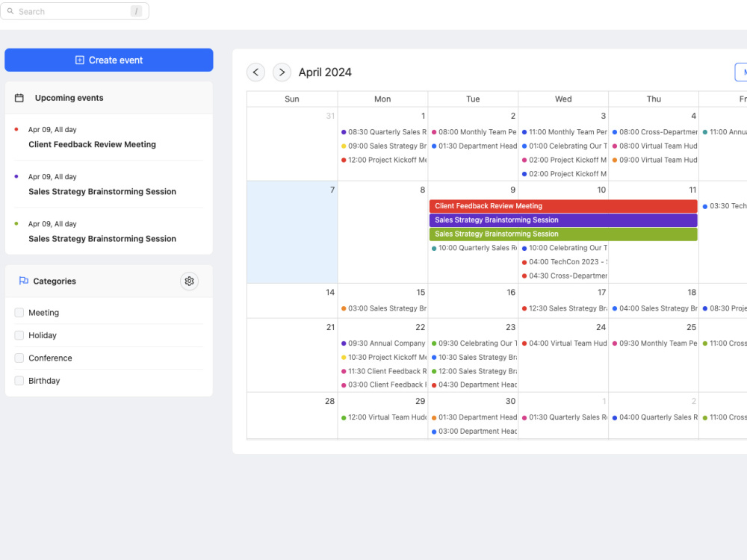The height and width of the screenshot is (560, 747).
Task: Open 03:00 Sales Strategy event on April 15
Action: [383, 308]
